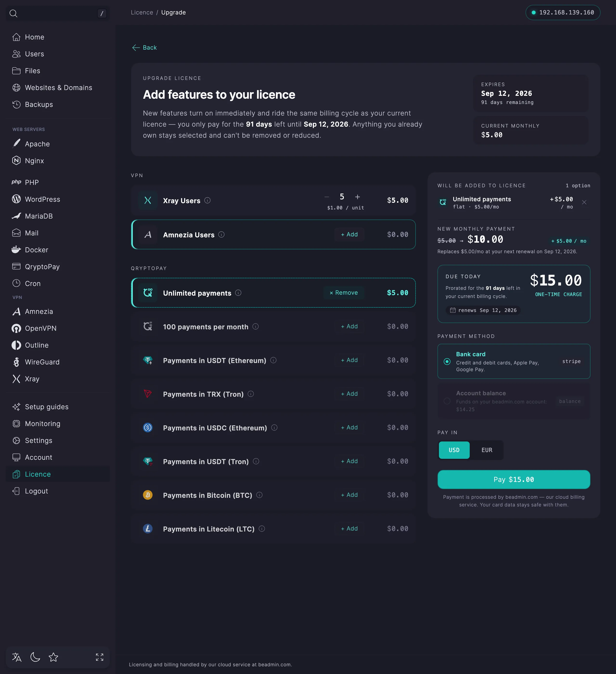Open Websites & Domains section
616x674 pixels.
[x=58, y=88]
